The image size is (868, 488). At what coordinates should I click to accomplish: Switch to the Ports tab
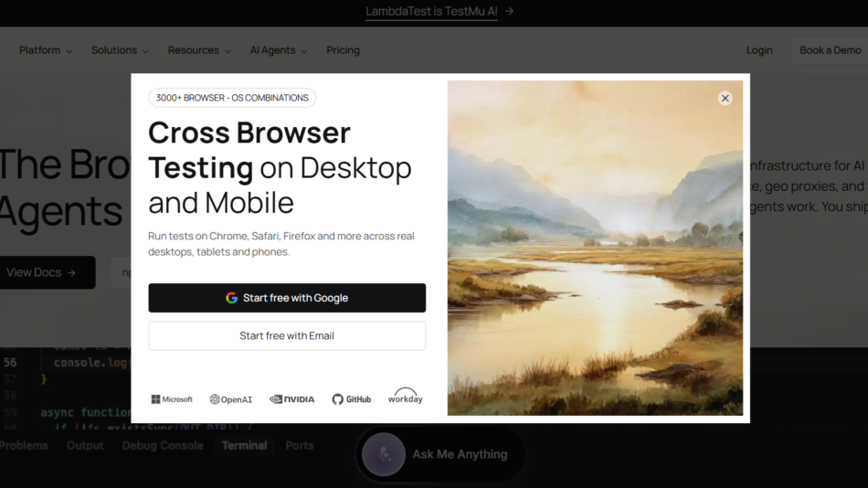300,445
